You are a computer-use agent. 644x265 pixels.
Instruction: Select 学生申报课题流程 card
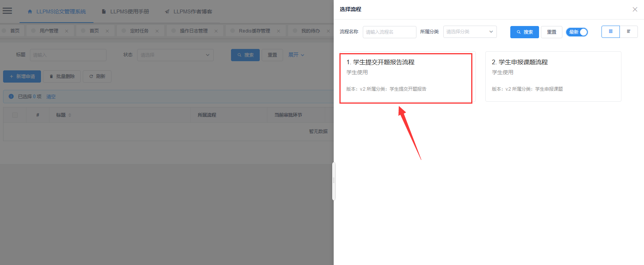coord(553,76)
